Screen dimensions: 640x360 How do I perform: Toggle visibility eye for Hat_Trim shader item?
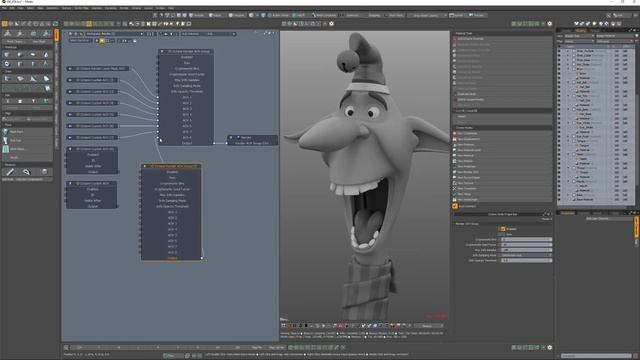pos(559,96)
